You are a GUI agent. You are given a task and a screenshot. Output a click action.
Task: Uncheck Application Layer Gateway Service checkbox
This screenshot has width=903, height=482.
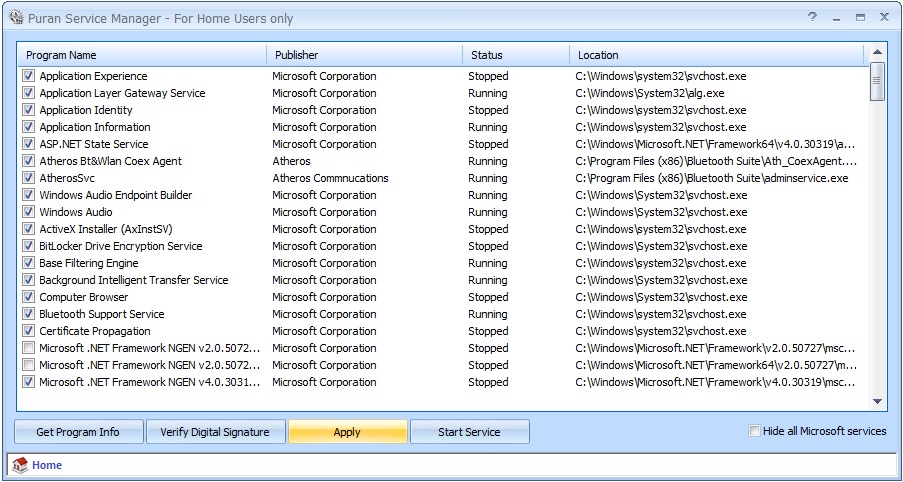[x=28, y=93]
